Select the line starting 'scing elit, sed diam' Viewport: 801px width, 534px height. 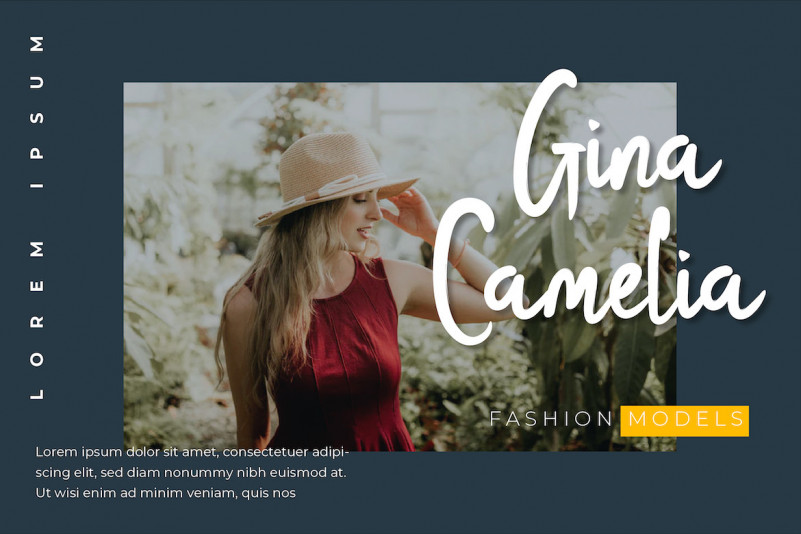pyautogui.click(x=191, y=473)
